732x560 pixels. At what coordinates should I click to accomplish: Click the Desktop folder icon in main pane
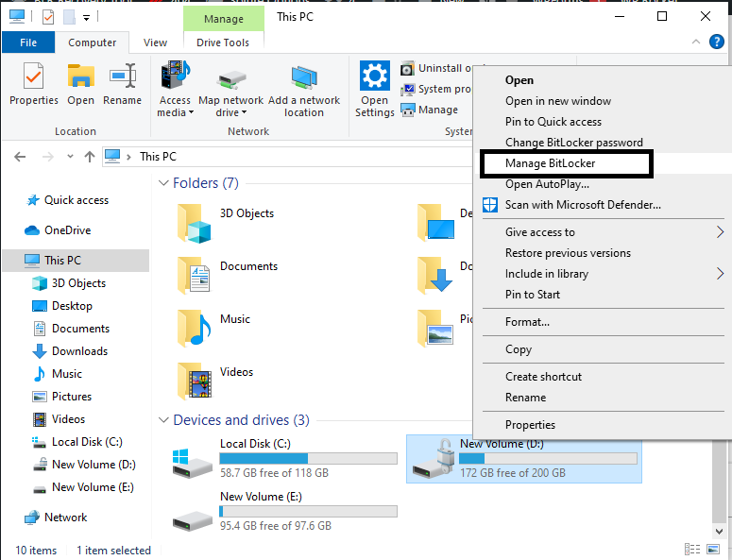[x=436, y=224]
